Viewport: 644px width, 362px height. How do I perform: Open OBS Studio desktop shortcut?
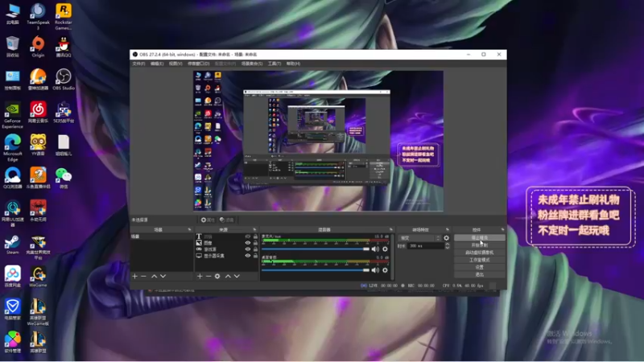click(x=64, y=79)
